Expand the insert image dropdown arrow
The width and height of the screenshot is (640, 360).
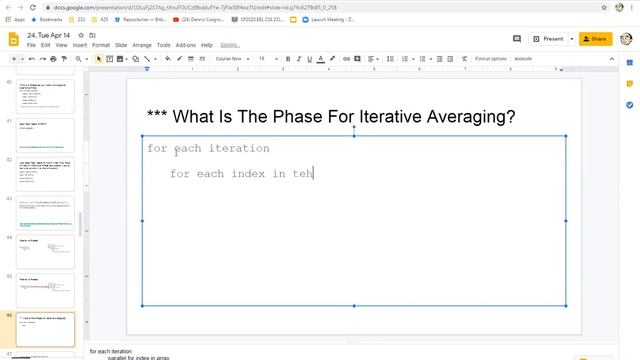click(127, 59)
